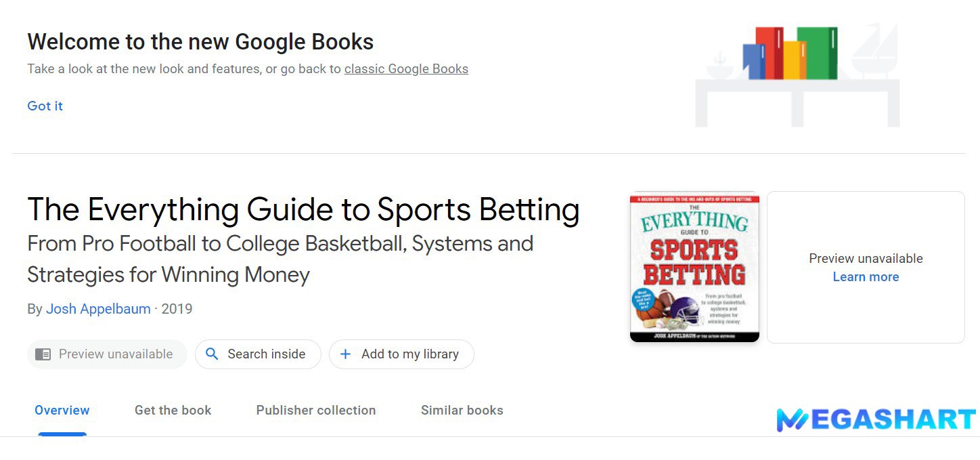Open author page for Josh Appelbaum
The width and height of the screenshot is (980, 460).
tap(98, 308)
